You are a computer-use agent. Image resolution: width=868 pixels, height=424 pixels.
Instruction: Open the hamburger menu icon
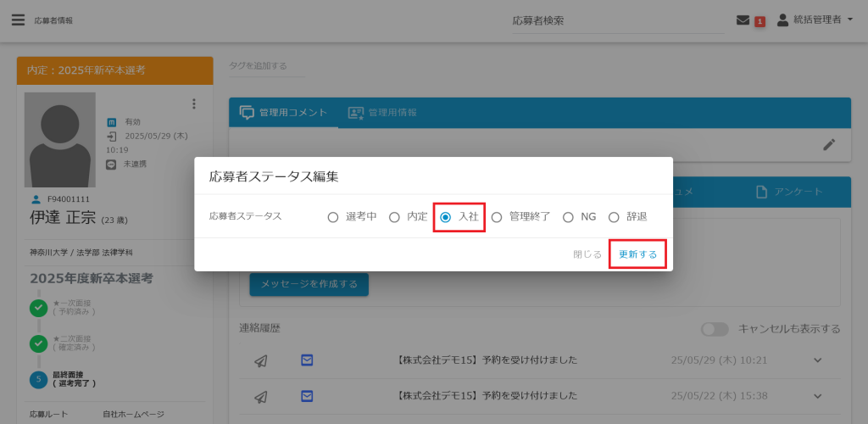pyautogui.click(x=18, y=20)
